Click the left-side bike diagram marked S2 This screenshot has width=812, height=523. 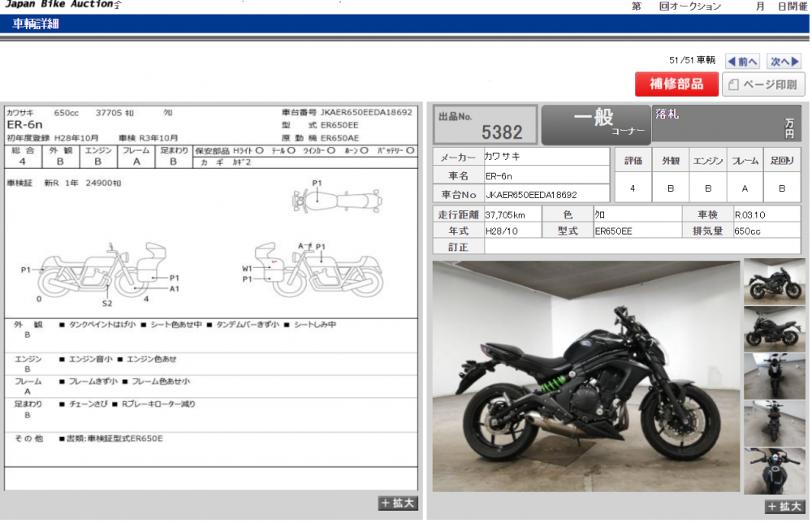[x=104, y=270]
